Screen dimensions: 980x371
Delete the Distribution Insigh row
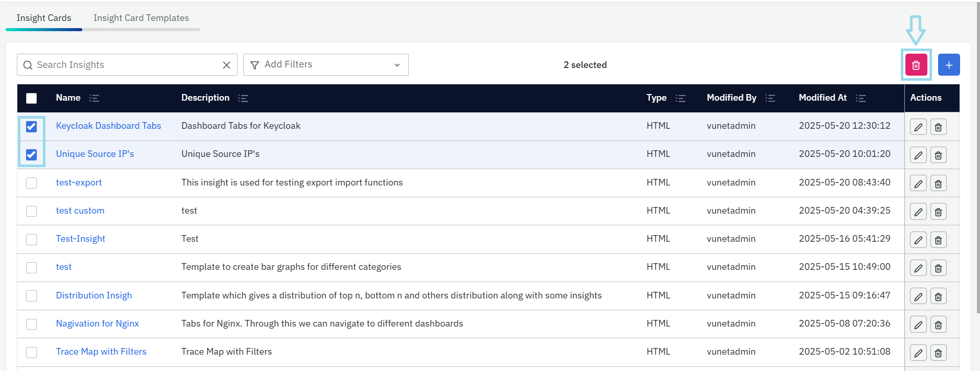[938, 296]
